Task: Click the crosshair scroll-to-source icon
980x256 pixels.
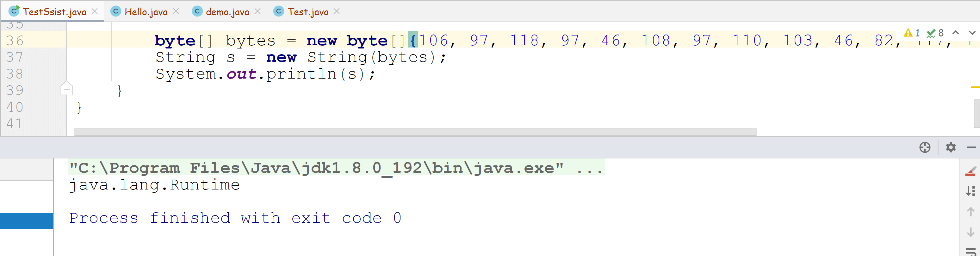Action: pyautogui.click(x=925, y=147)
